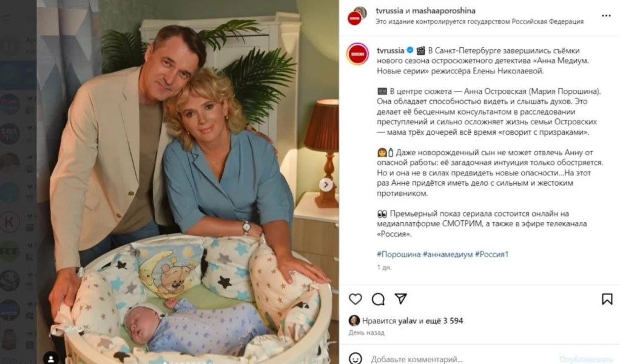
Task: Open tvrussia username in the caption
Action: pos(390,50)
